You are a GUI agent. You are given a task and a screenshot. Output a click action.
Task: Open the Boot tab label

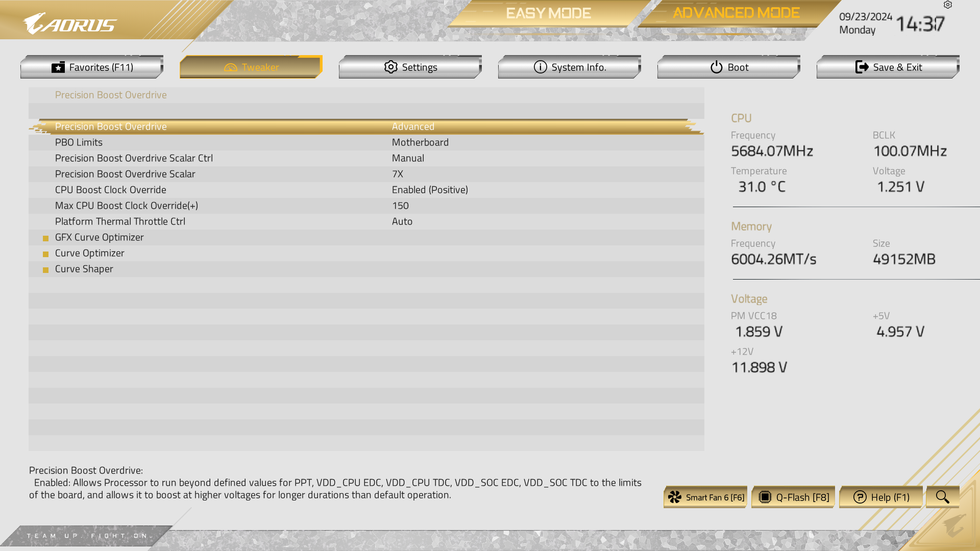click(738, 67)
